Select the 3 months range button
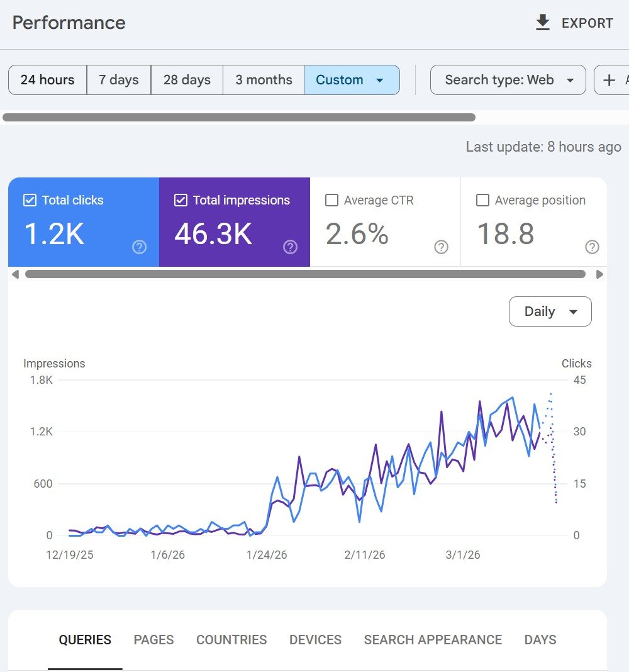This screenshot has height=672, width=629. click(x=264, y=80)
